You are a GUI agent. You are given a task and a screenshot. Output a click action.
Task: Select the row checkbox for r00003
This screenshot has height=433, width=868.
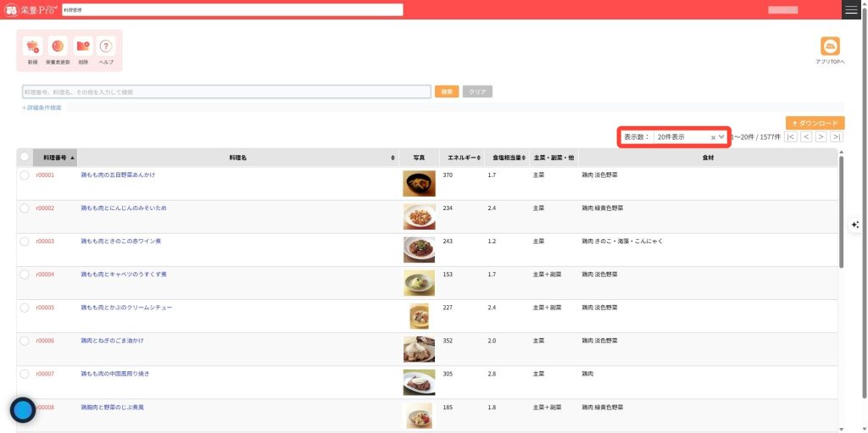[x=25, y=241]
